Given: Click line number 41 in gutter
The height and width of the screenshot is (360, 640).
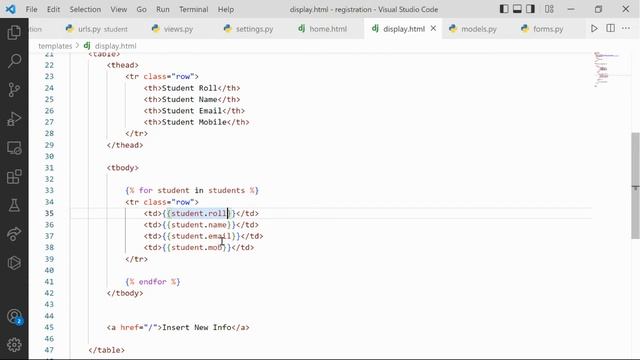Looking at the screenshot, I should pos(49,282).
